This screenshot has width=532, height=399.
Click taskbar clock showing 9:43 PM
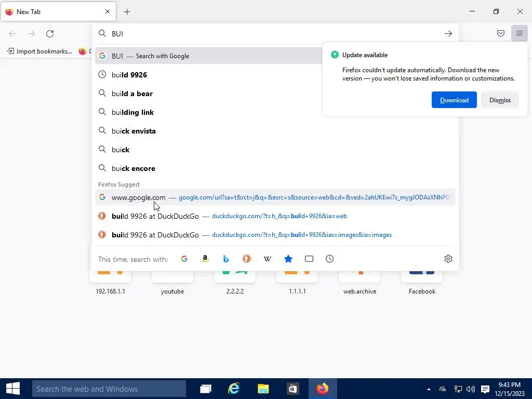509,389
